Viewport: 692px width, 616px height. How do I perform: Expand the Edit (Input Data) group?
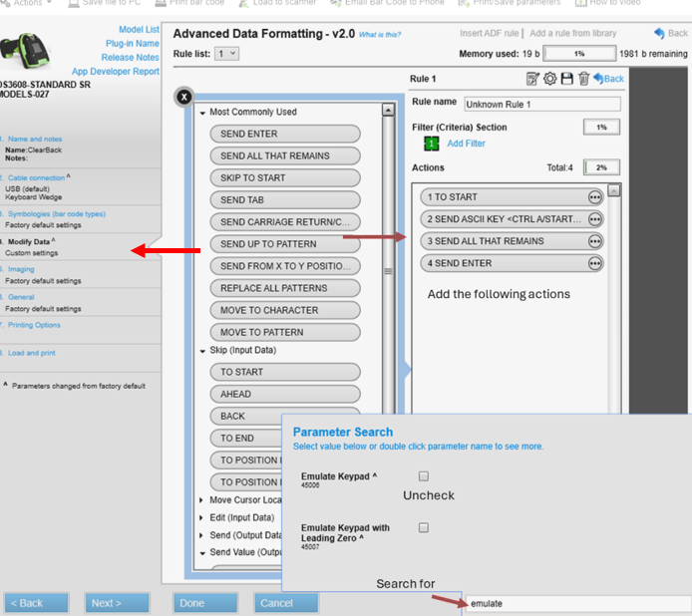[201, 517]
